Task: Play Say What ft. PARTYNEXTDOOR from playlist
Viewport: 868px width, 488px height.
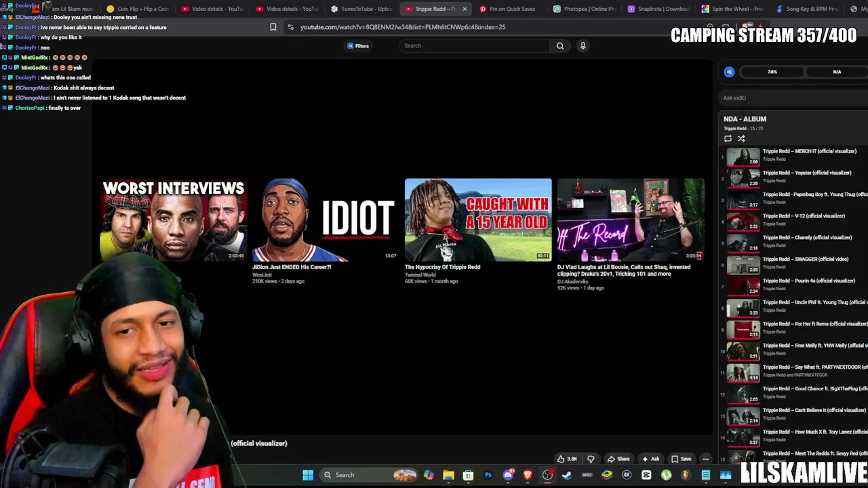Action: coord(795,373)
